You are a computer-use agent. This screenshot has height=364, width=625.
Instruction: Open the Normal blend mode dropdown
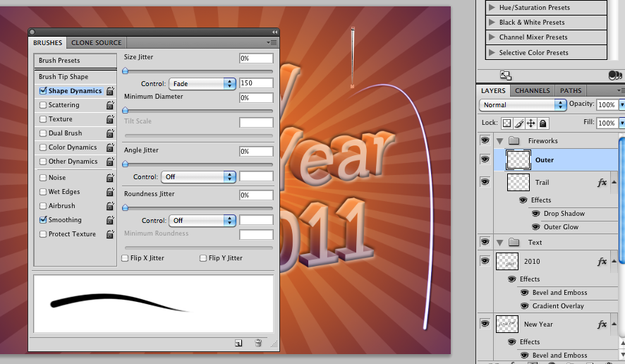click(523, 105)
